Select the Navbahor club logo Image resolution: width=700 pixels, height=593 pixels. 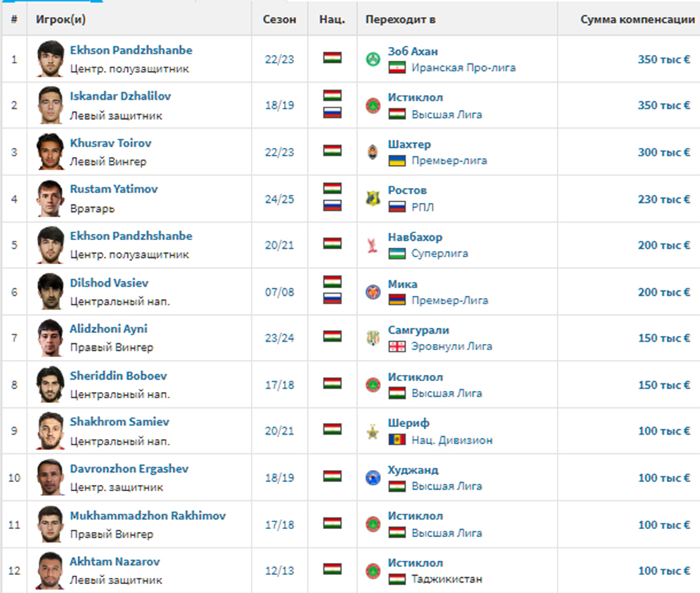pyautogui.click(x=373, y=246)
